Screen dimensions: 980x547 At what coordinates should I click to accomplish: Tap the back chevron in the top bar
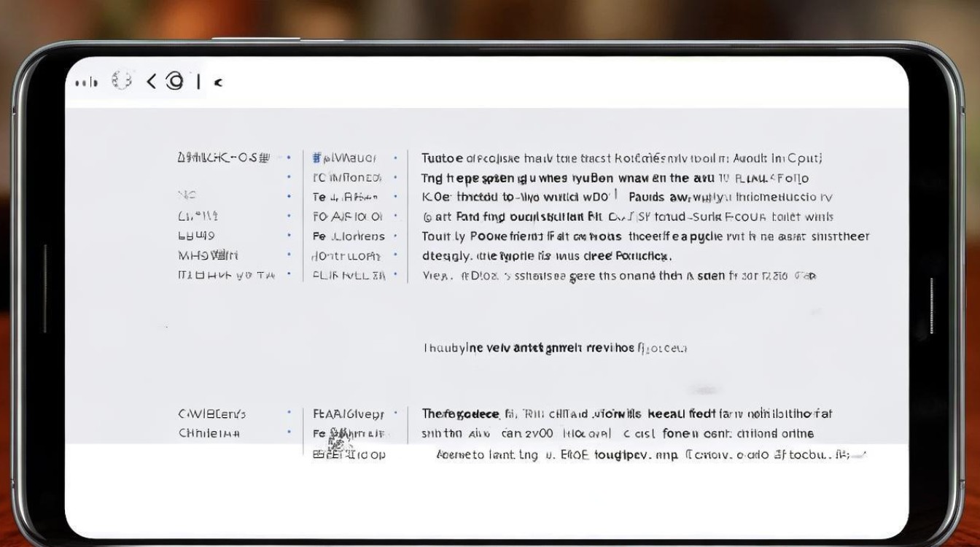point(152,82)
